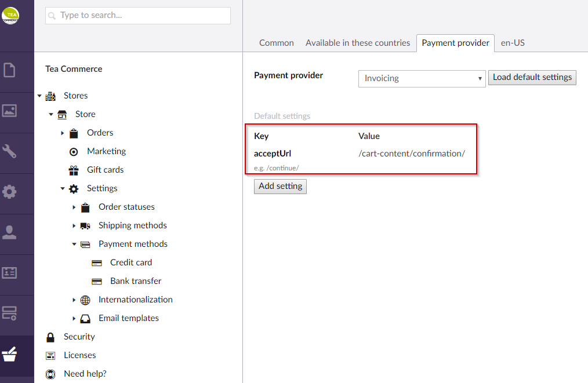
Task: Click the search magnifier icon
Action: pos(52,16)
